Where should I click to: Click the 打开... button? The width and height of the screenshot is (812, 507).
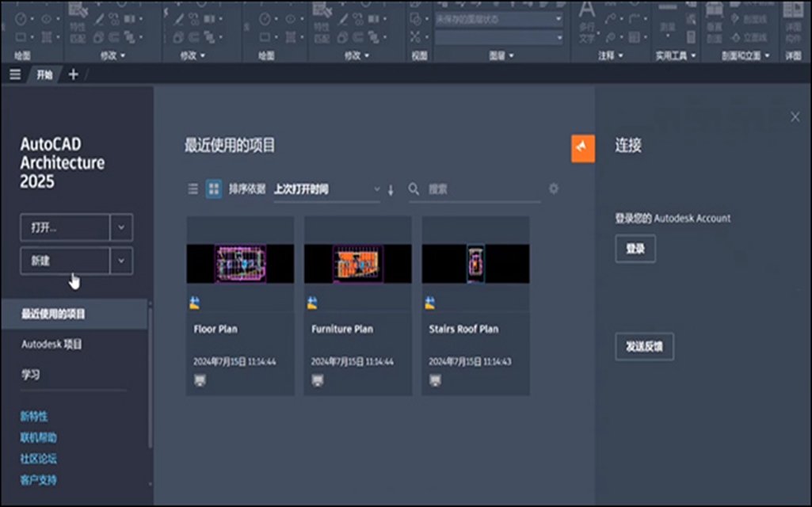[65, 227]
